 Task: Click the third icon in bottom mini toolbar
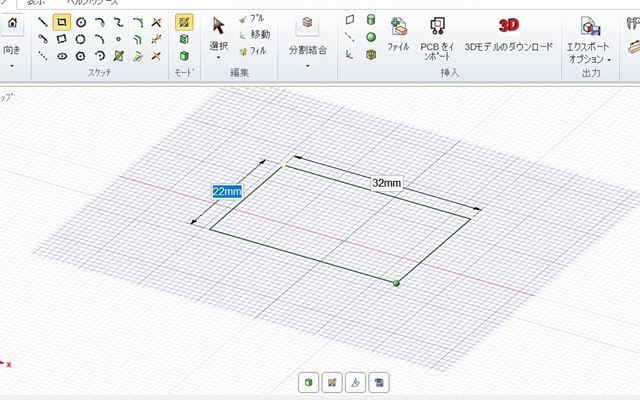356,382
